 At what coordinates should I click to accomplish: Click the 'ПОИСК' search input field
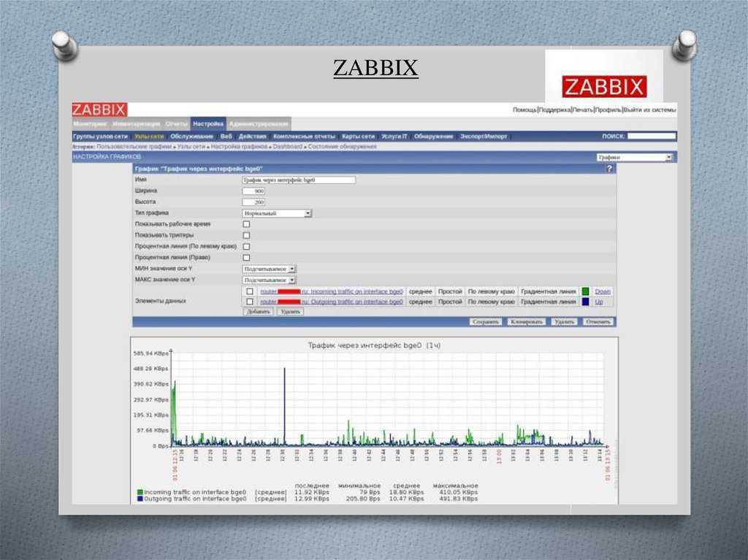coord(651,137)
